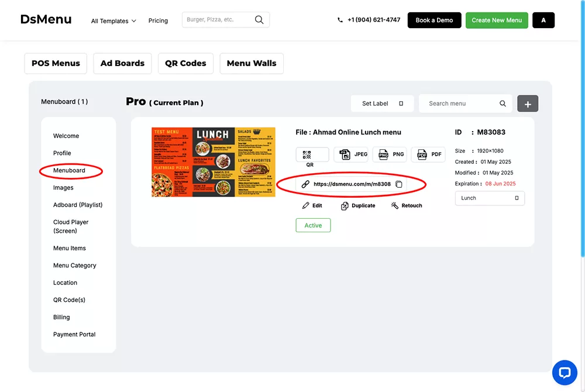Click the search magnifier in top bar
The image size is (585, 392).
click(259, 20)
